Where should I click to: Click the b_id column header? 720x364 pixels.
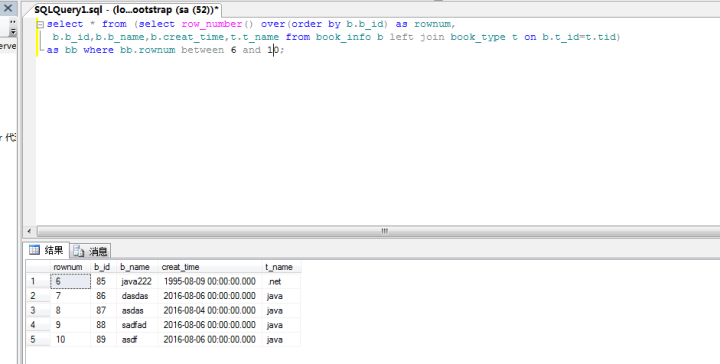(x=103, y=267)
